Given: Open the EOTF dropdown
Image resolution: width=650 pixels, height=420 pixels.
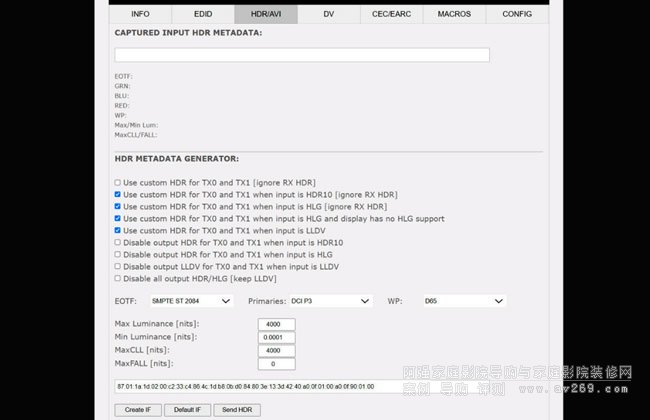Looking at the screenshot, I should click(x=190, y=300).
